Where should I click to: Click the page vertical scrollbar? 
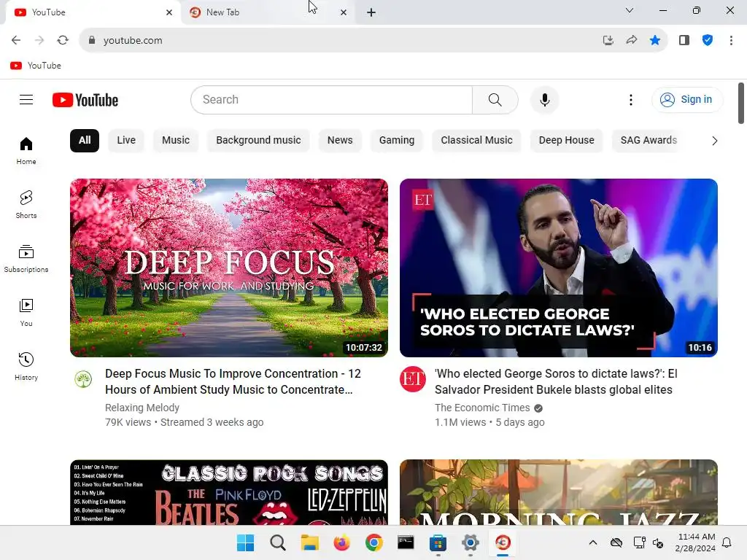coord(741,103)
